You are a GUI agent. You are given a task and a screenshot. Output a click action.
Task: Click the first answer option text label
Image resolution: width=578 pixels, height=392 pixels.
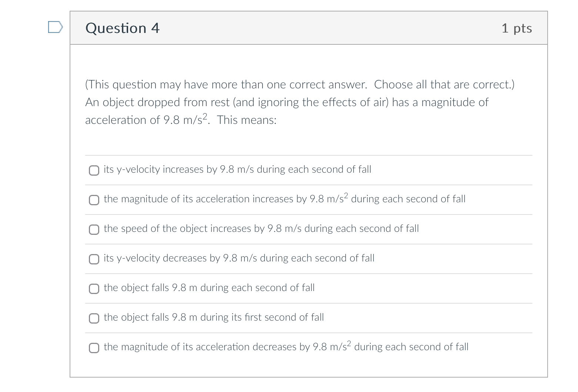[x=237, y=169]
